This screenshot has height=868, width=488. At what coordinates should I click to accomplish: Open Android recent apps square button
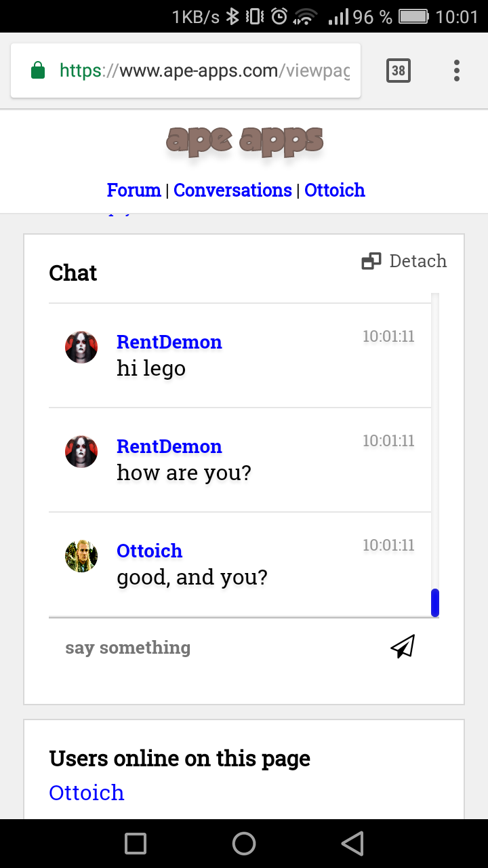pyautogui.click(x=136, y=843)
